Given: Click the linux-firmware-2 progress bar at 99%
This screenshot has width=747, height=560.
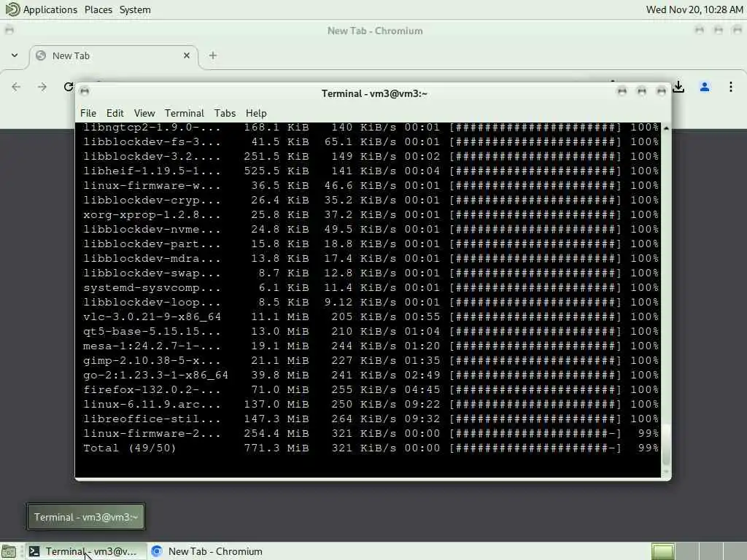Looking at the screenshot, I should click(x=535, y=433).
